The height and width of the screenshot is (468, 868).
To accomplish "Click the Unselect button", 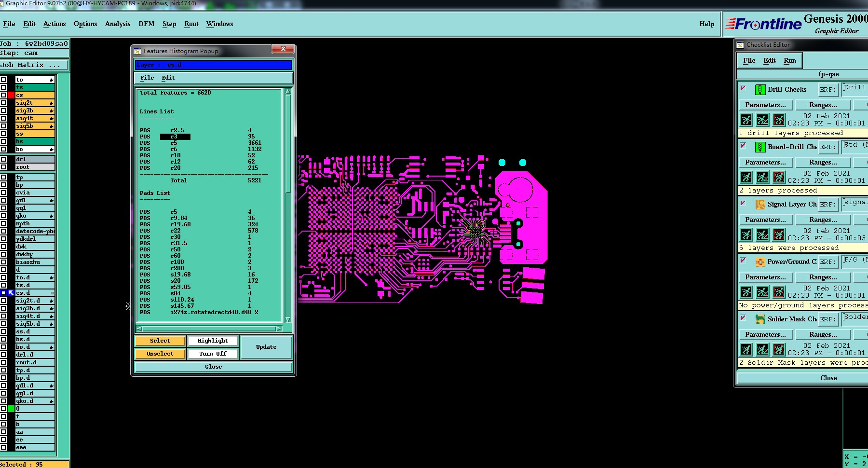I will point(160,354).
